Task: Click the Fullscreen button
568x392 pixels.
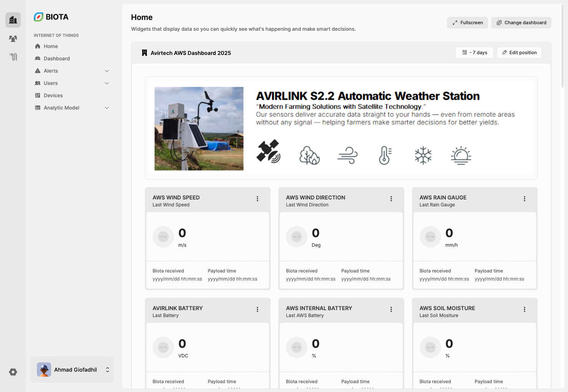Action: 467,23
